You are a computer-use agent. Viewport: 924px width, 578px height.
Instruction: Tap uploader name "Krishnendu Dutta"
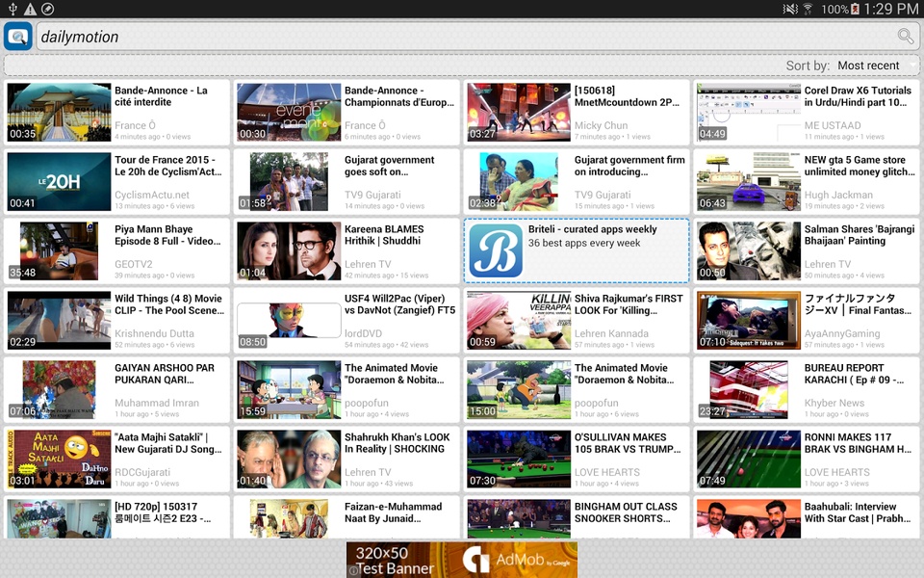click(154, 333)
